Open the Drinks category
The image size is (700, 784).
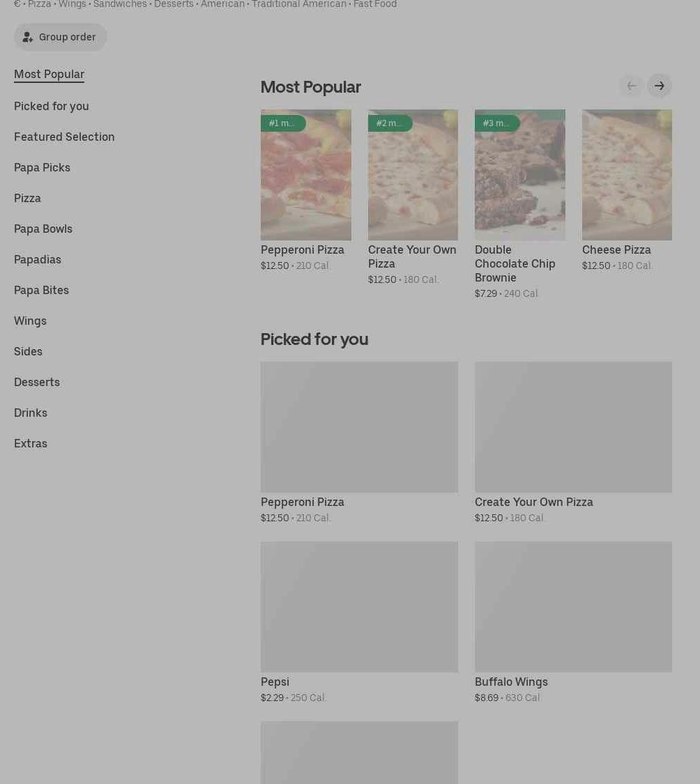click(31, 413)
